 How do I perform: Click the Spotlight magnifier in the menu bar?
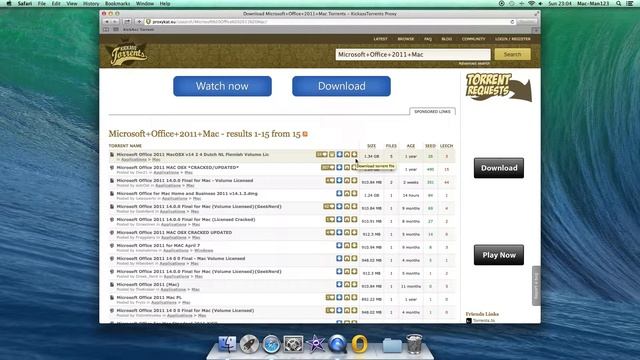(x=618, y=3)
